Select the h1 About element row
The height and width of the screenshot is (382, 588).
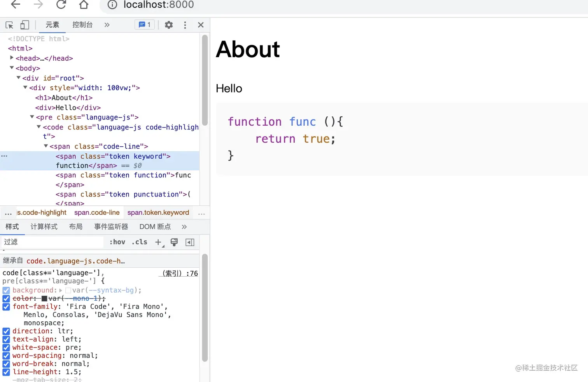64,98
